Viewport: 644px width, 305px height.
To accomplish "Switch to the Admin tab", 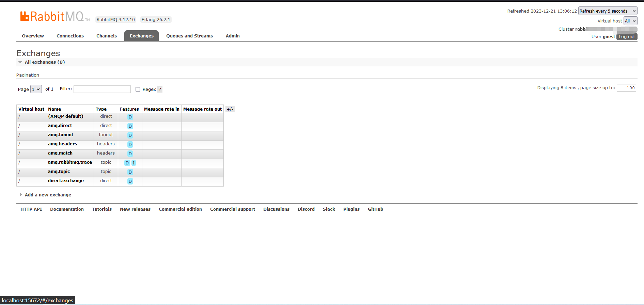I will pos(233,36).
